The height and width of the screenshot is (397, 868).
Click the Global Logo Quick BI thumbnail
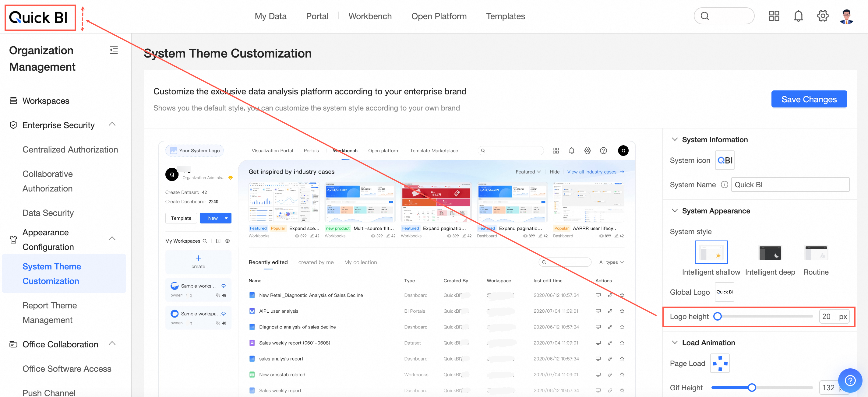click(x=725, y=292)
